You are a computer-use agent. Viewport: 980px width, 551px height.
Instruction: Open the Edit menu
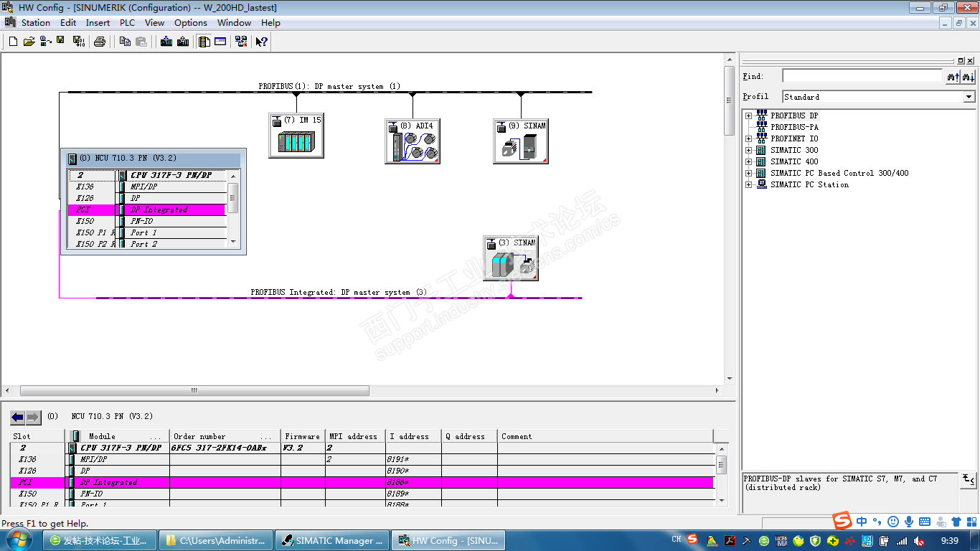(68, 23)
